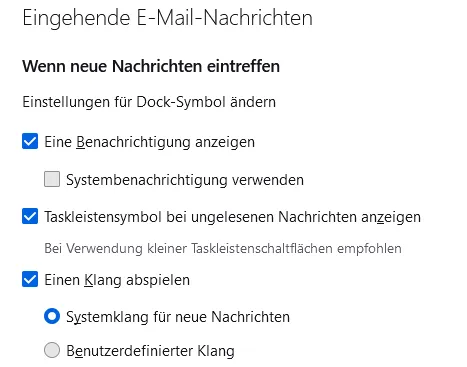Click the word 'Dock-Symbol' in settings line

(x=181, y=102)
